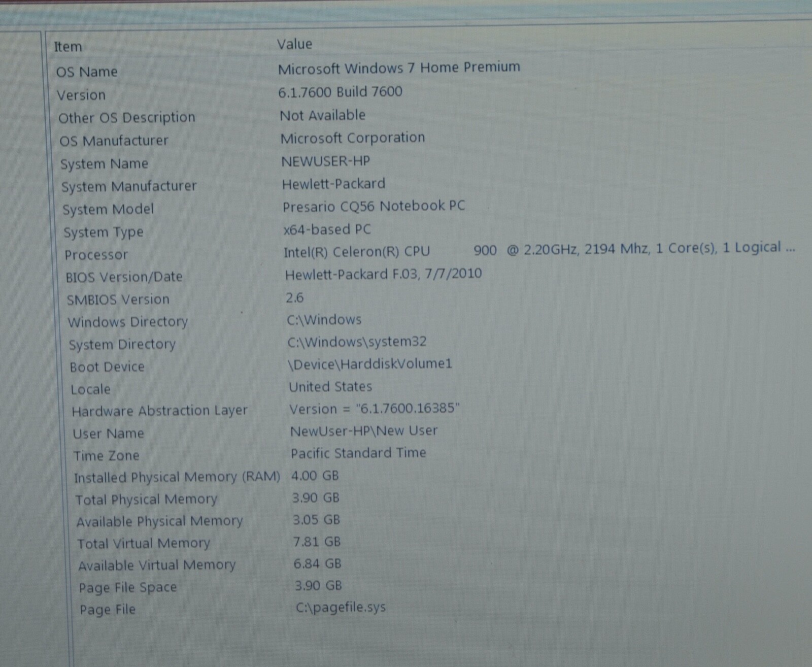Select the SMBIOS value '2.6'
812x667 pixels.
pos(294,297)
